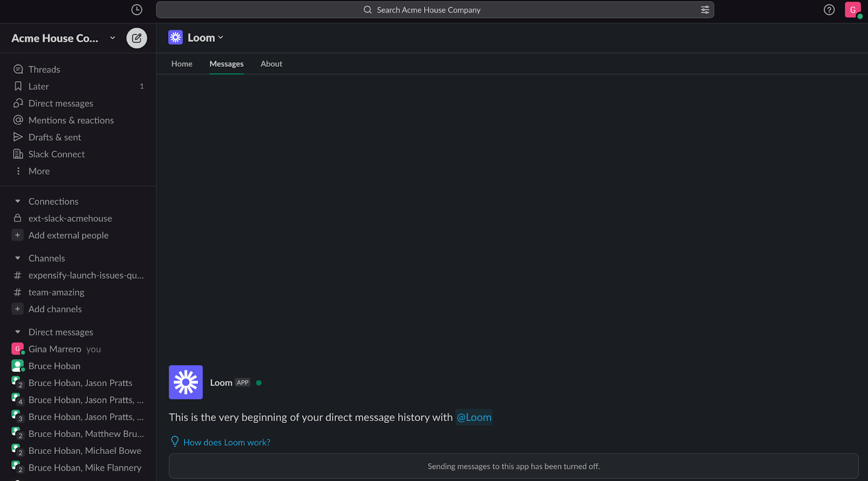
Task: Click group avatar for Bruce Hoban, Michael Bowe
Action: [18, 451]
